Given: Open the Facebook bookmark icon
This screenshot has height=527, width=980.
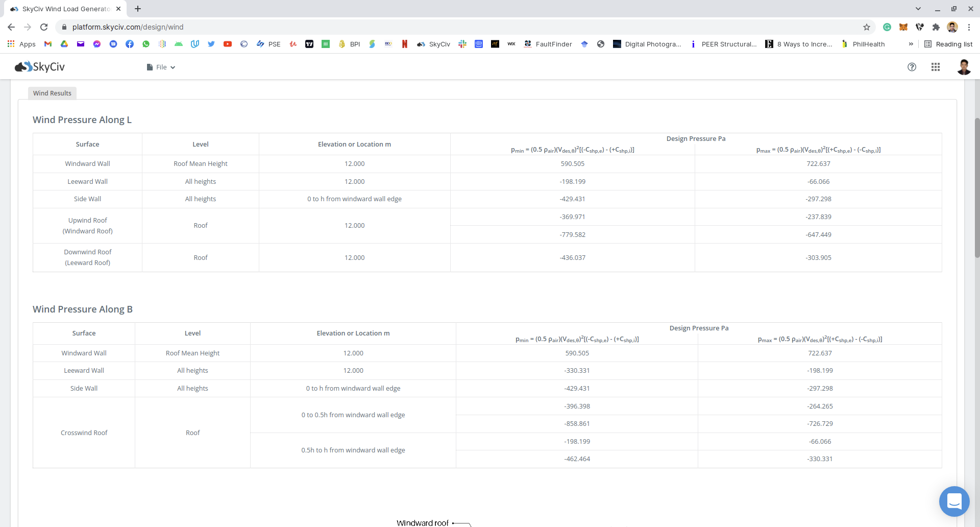Looking at the screenshot, I should coord(130,44).
